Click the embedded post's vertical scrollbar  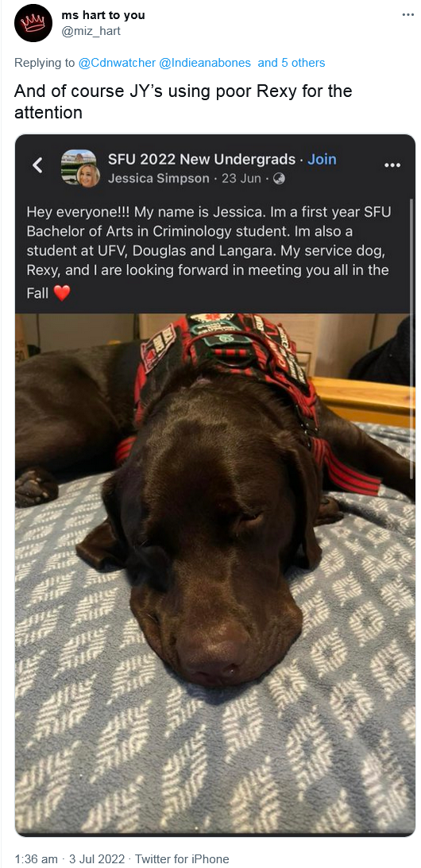(x=411, y=339)
